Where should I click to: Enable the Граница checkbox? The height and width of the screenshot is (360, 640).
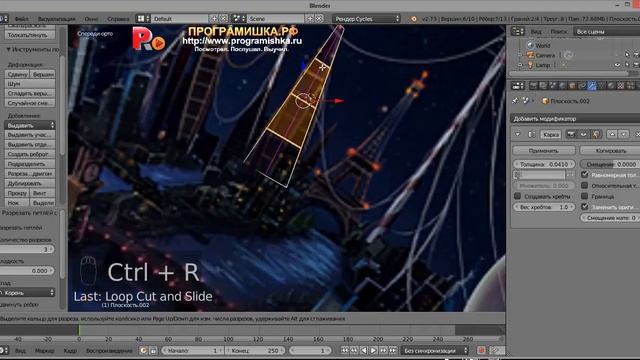coord(584,196)
